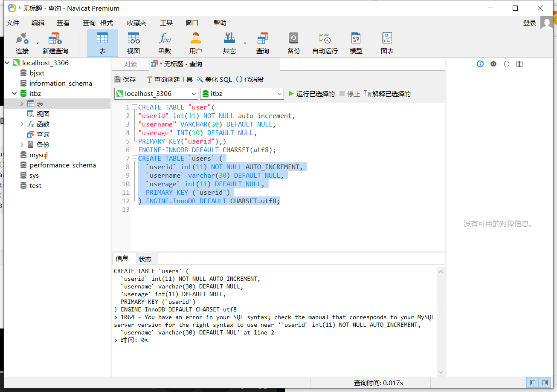This screenshot has width=557, height=392.
Task: Open the 模型 model toolbar icon
Action: click(x=356, y=43)
